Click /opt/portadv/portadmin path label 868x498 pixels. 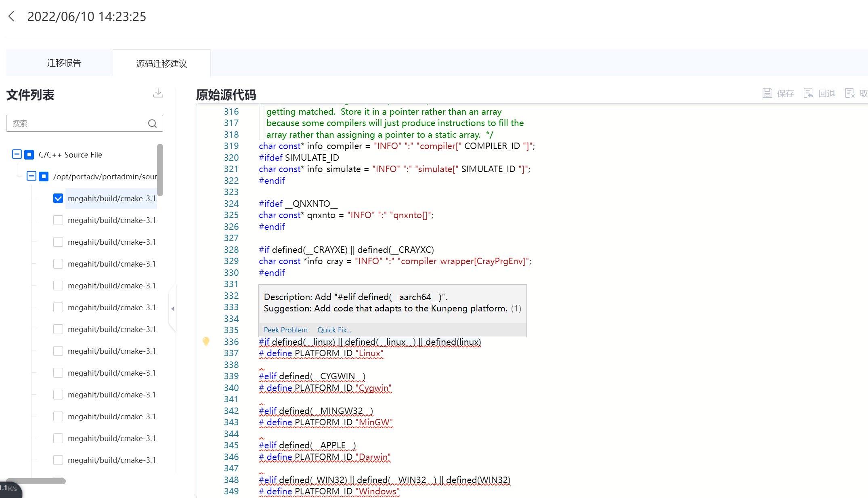click(105, 177)
